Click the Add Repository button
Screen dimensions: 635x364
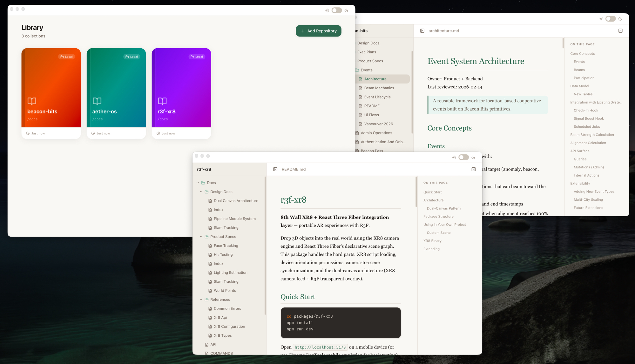tap(318, 31)
